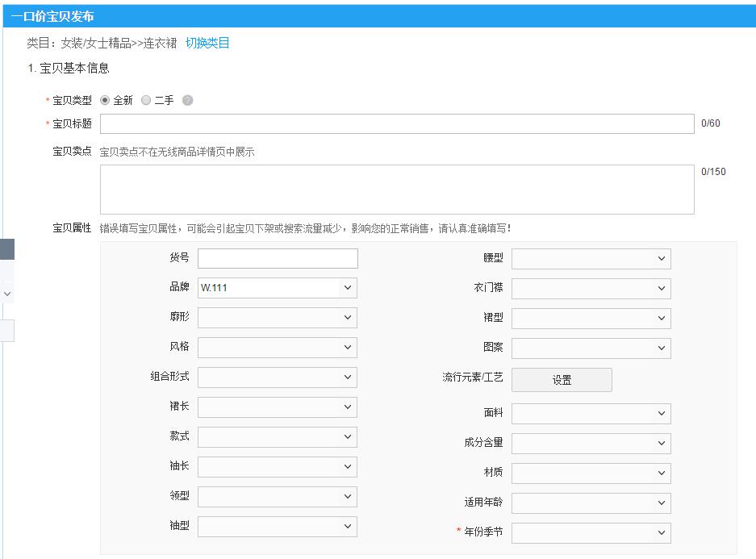
Task: Click the 货号 product number input field
Action: click(x=277, y=258)
